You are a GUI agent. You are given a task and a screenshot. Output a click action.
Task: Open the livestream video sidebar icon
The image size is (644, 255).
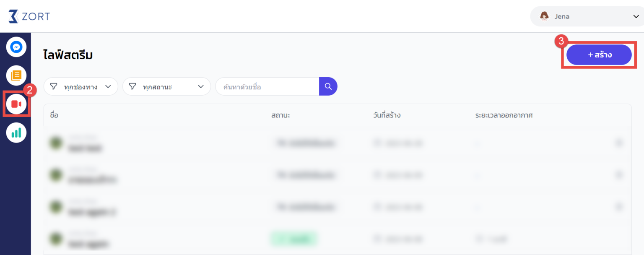[x=16, y=104]
